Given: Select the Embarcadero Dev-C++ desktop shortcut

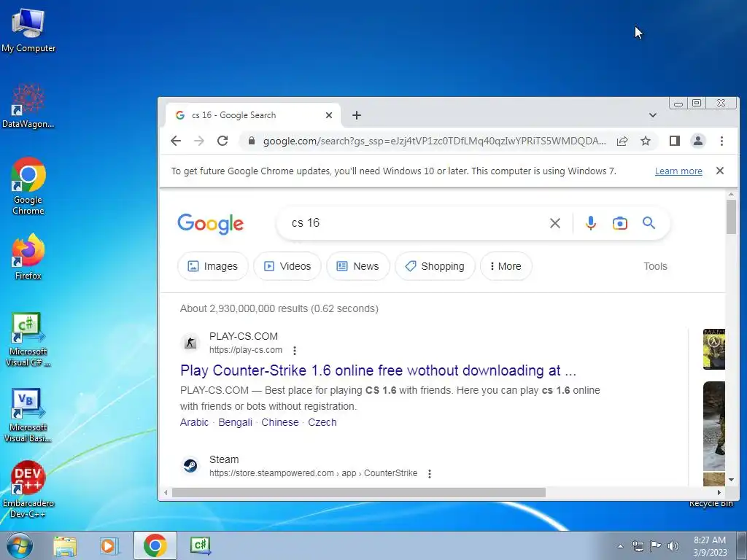Looking at the screenshot, I should pyautogui.click(x=28, y=489).
